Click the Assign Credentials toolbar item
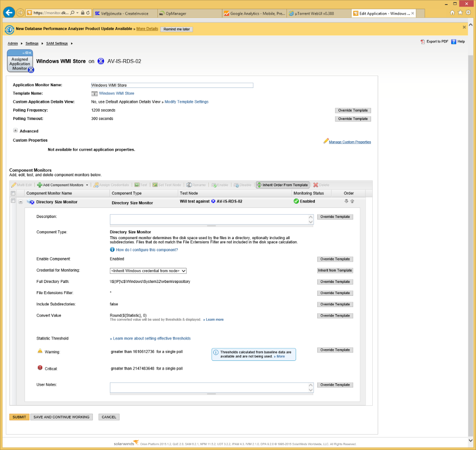 pyautogui.click(x=112, y=185)
